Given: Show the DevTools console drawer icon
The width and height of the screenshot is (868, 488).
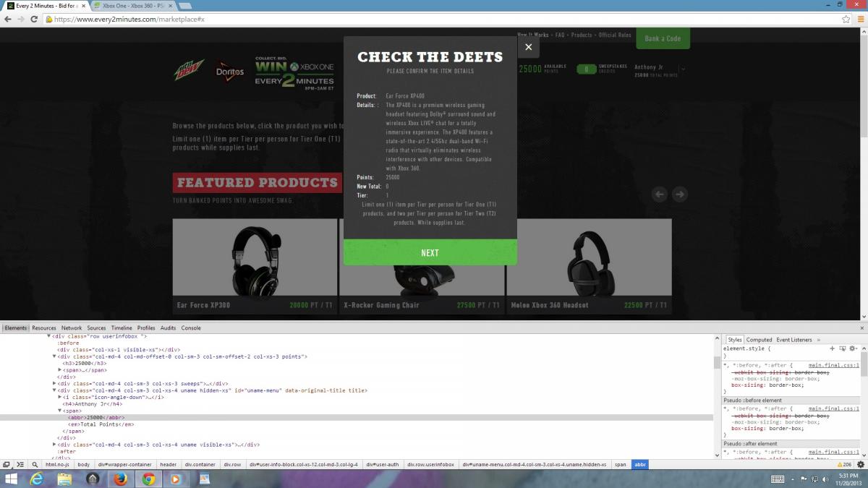Looking at the screenshot, I should pyautogui.click(x=20, y=464).
